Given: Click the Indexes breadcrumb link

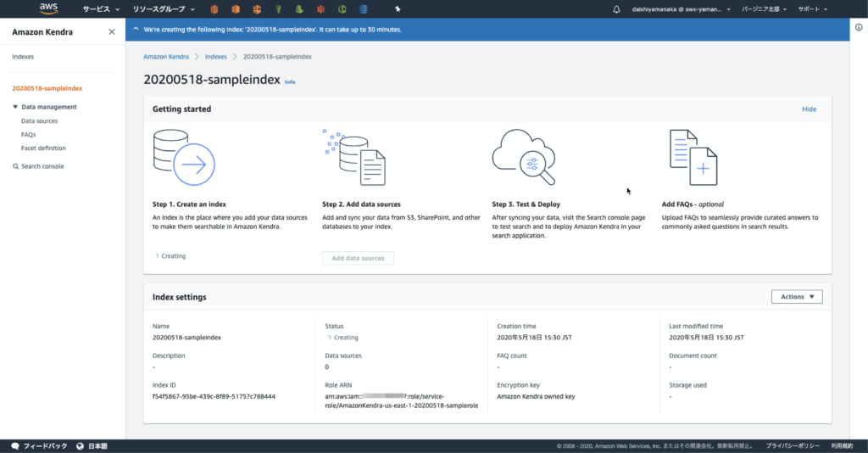Looking at the screenshot, I should click(215, 56).
